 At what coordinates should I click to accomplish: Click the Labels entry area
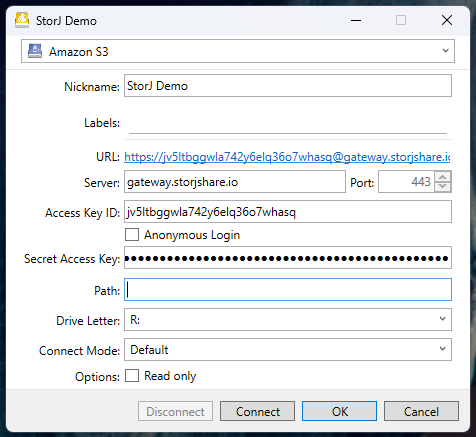[288, 123]
